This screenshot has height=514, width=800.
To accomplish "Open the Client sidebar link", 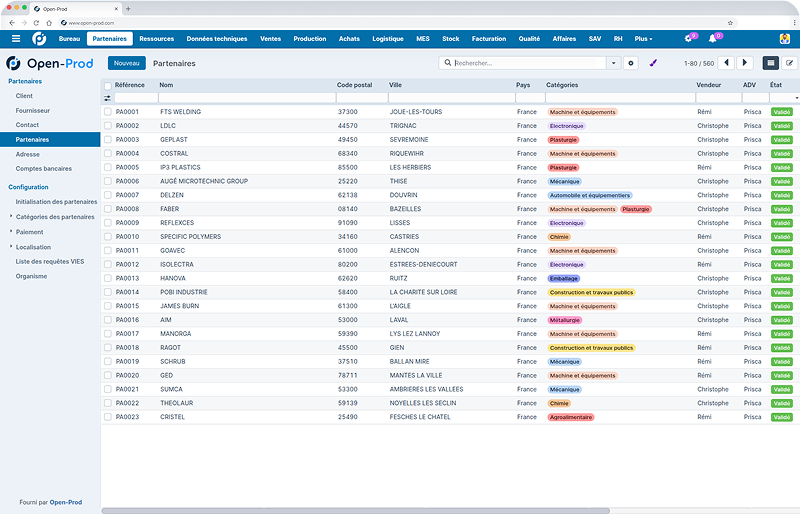I will (24, 96).
